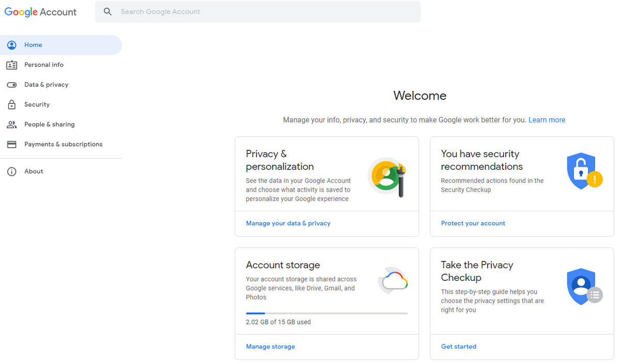Viewport: 620px width, 364px height.
Task: Click the Data & privacy toggle icon
Action: click(x=11, y=85)
